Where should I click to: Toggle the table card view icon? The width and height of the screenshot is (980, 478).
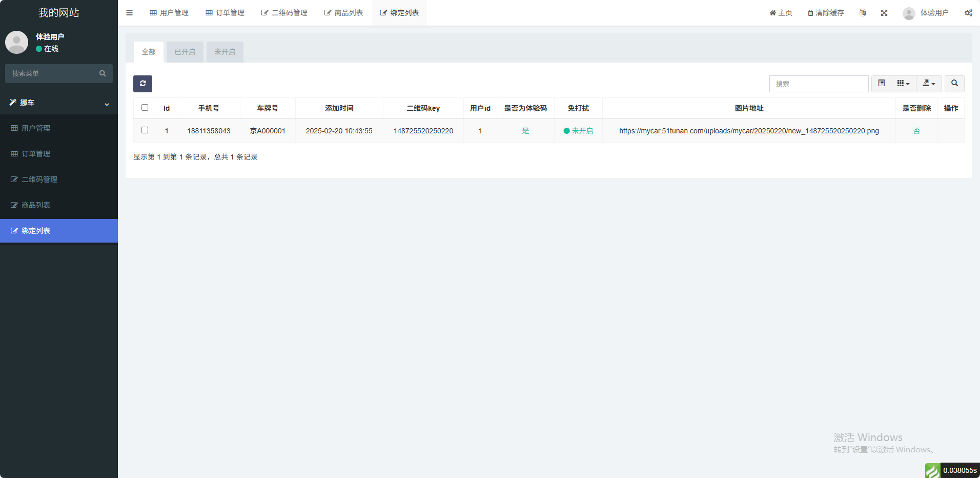point(881,84)
